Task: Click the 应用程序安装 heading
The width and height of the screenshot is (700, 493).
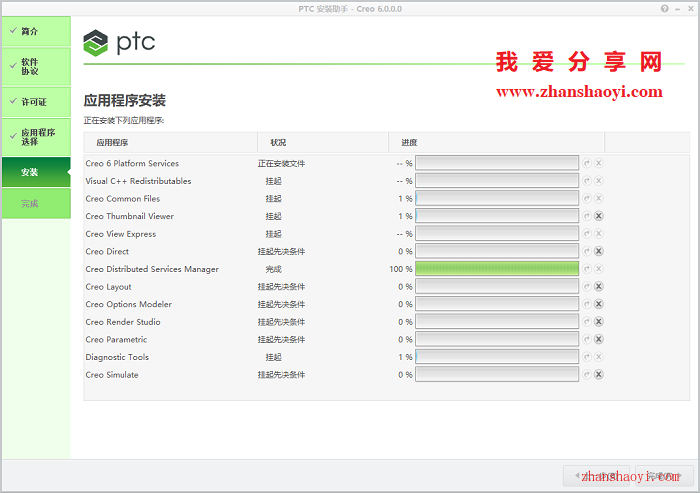Action: [x=125, y=100]
